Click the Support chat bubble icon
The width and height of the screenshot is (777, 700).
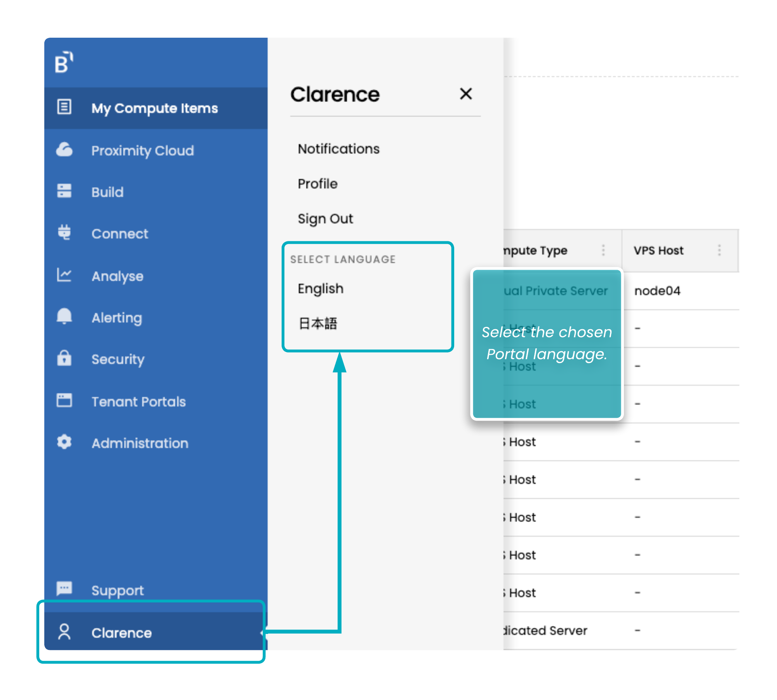coord(64,588)
